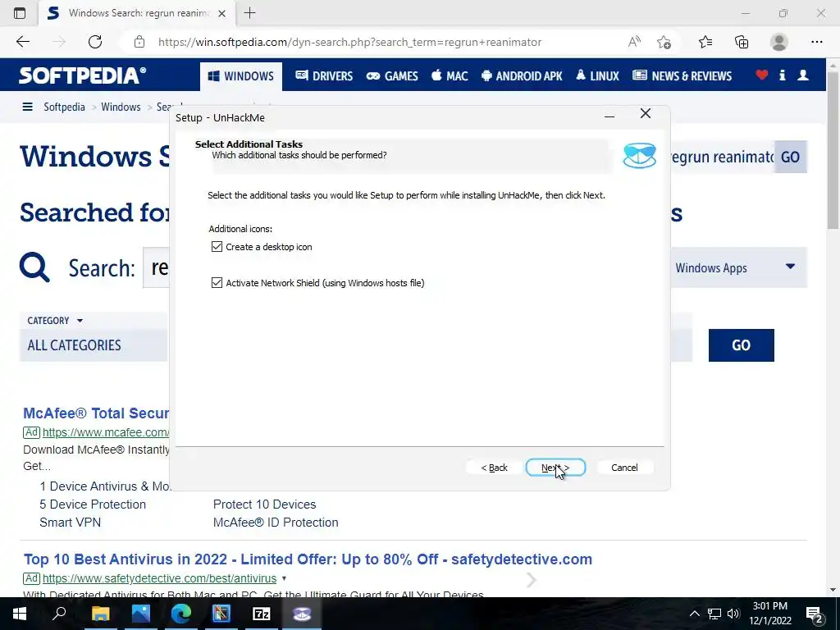Open the safetydetective.com/best/antivirus URL

(x=160, y=578)
